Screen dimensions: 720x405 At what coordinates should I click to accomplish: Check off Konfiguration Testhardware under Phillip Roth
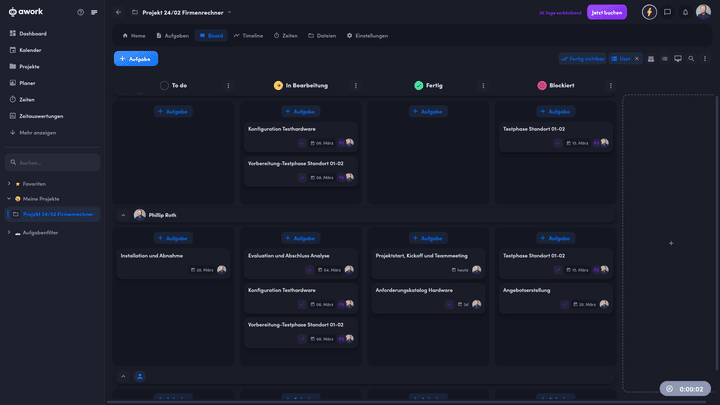(302, 304)
